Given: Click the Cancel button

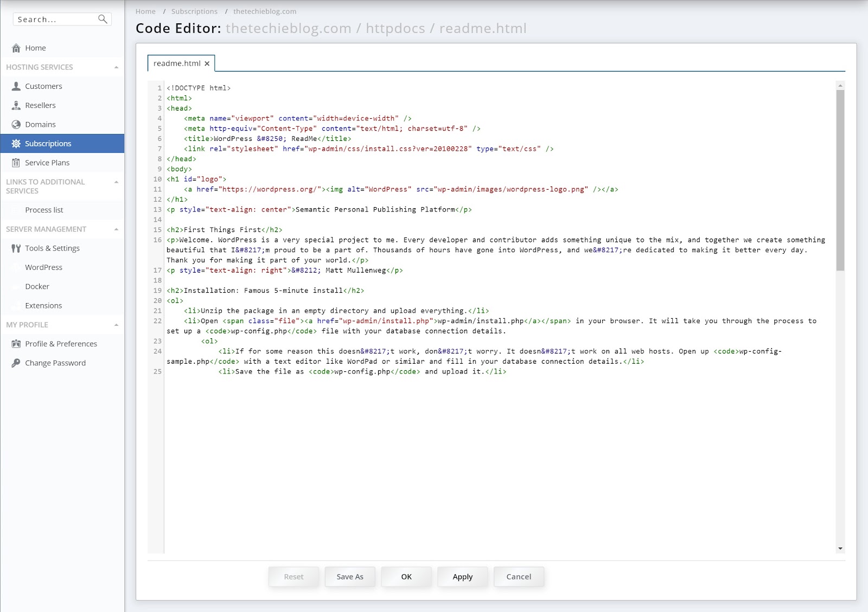Looking at the screenshot, I should (x=519, y=577).
